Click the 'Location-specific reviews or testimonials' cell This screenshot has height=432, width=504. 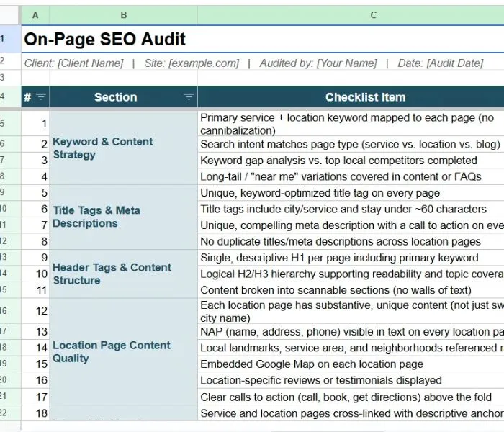pos(351,380)
